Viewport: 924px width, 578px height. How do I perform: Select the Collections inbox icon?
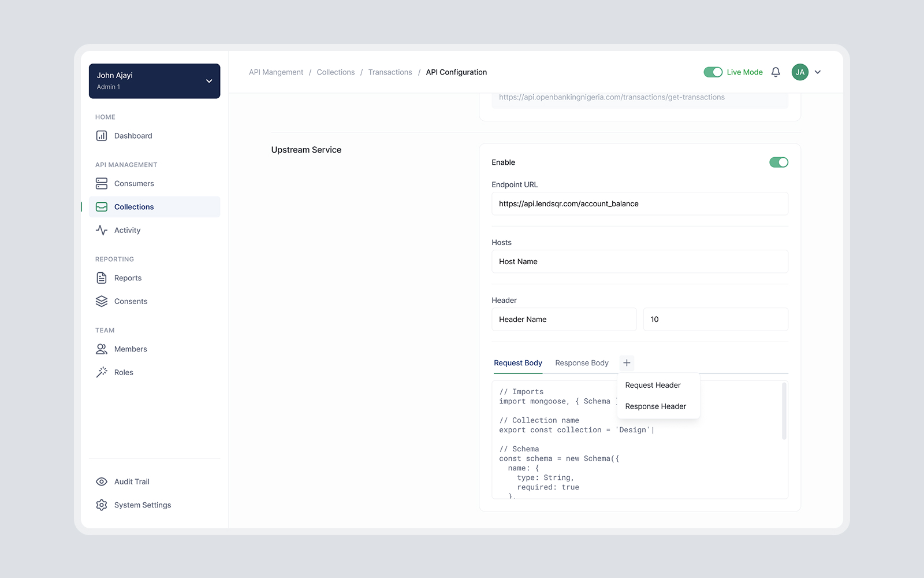pyautogui.click(x=102, y=206)
